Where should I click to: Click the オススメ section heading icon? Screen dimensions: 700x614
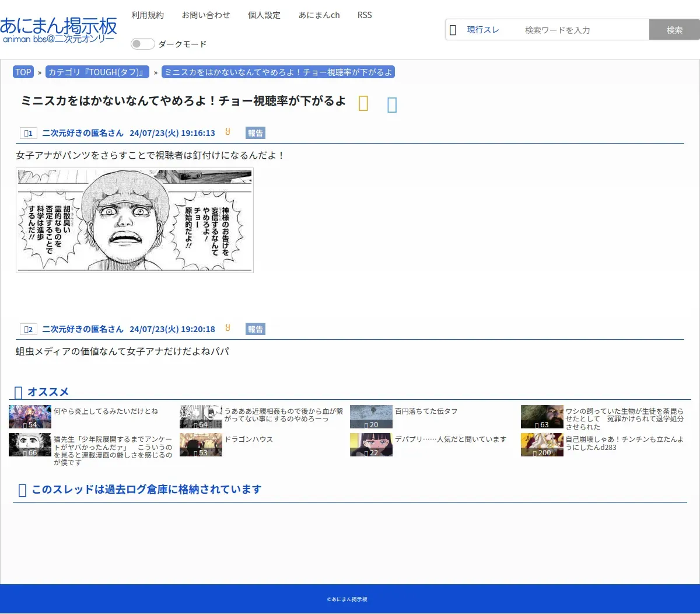point(18,392)
